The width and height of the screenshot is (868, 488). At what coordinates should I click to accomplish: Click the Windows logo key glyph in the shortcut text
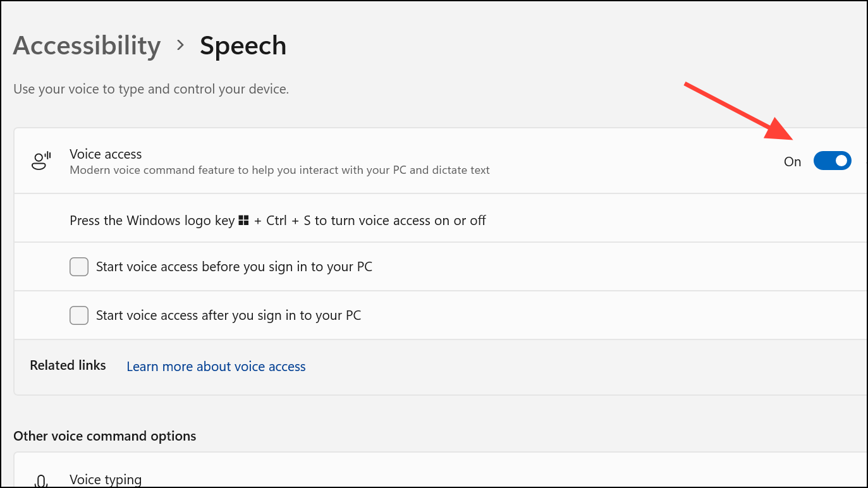pos(243,220)
